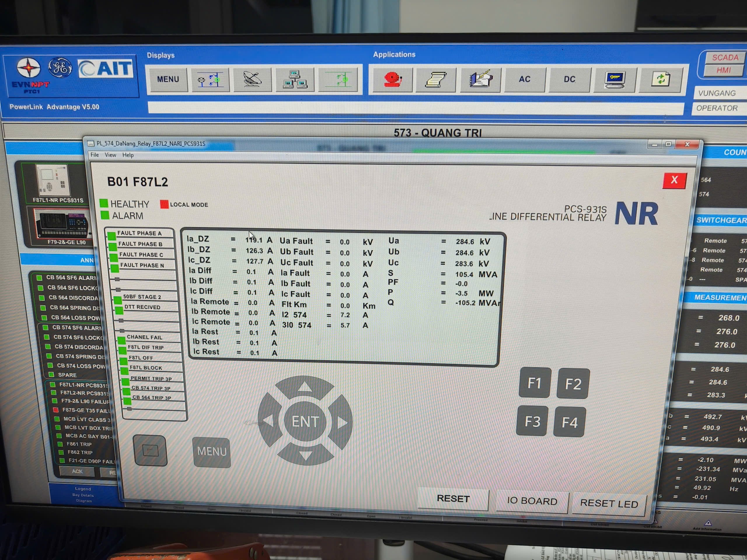The image size is (747, 560).
Task: Click the MENU displays button
Action: pyautogui.click(x=168, y=79)
